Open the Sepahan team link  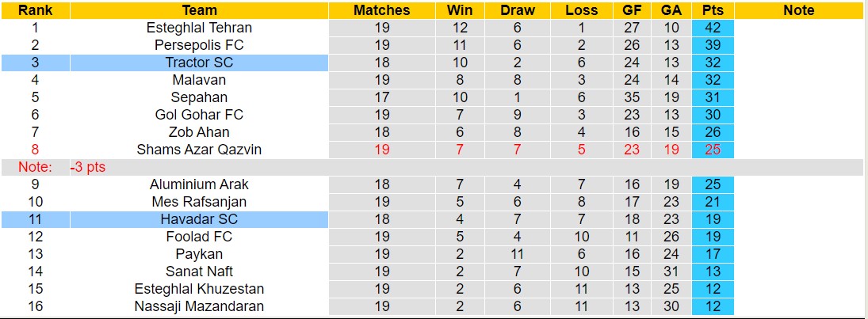coord(199,97)
